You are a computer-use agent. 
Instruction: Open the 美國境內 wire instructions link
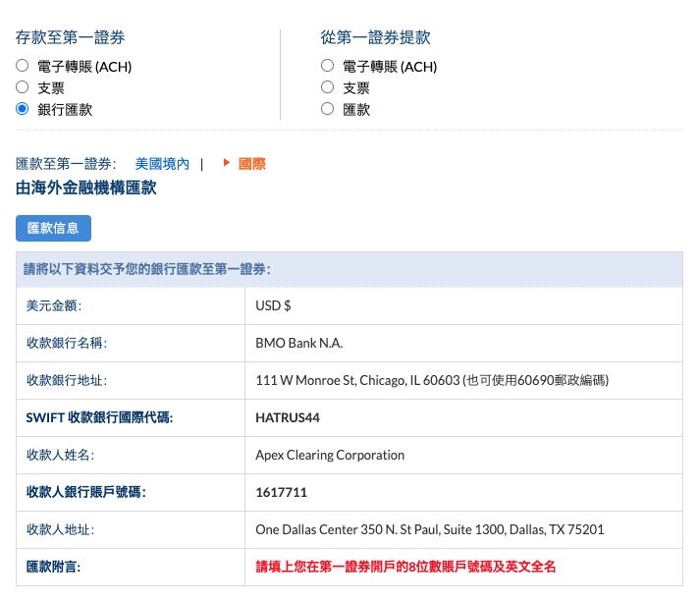pyautogui.click(x=162, y=164)
